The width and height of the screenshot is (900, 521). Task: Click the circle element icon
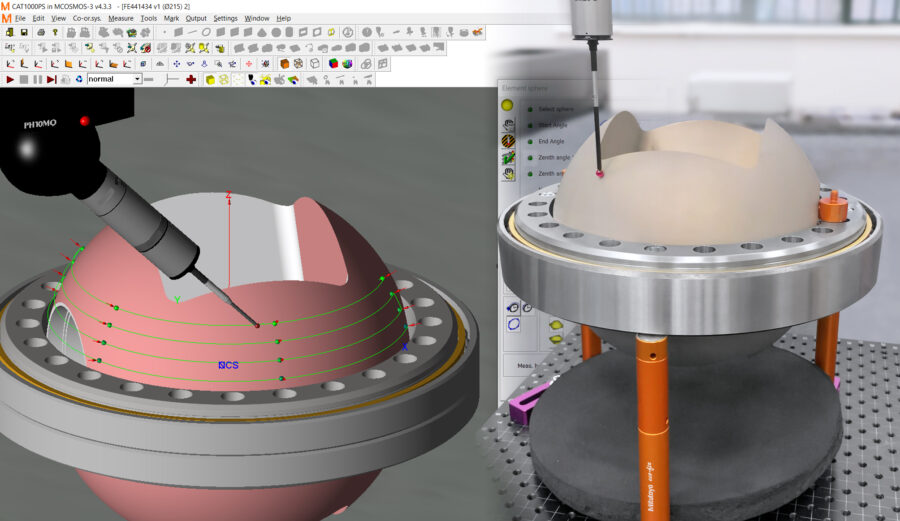(206, 32)
